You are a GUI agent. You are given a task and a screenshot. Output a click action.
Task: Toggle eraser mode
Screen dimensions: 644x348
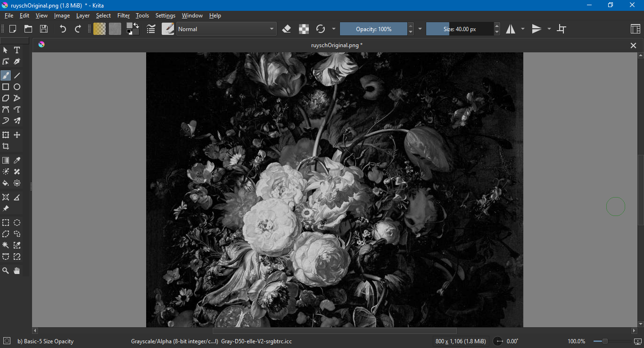point(286,29)
